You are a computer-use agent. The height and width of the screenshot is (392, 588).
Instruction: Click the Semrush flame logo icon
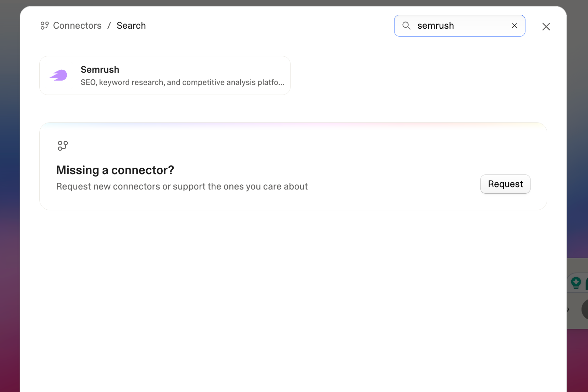pos(58,75)
